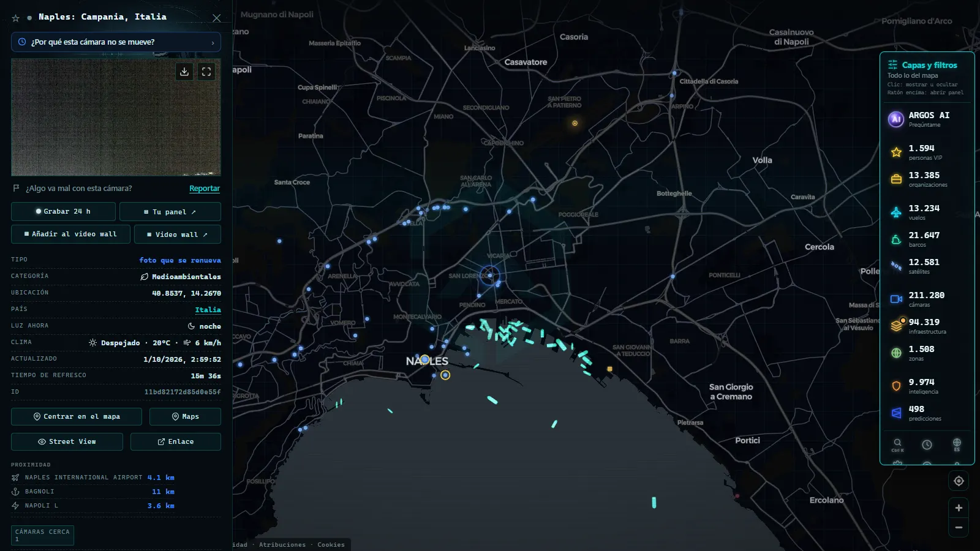Open the clock history icon
The image size is (980, 551).
point(927,444)
